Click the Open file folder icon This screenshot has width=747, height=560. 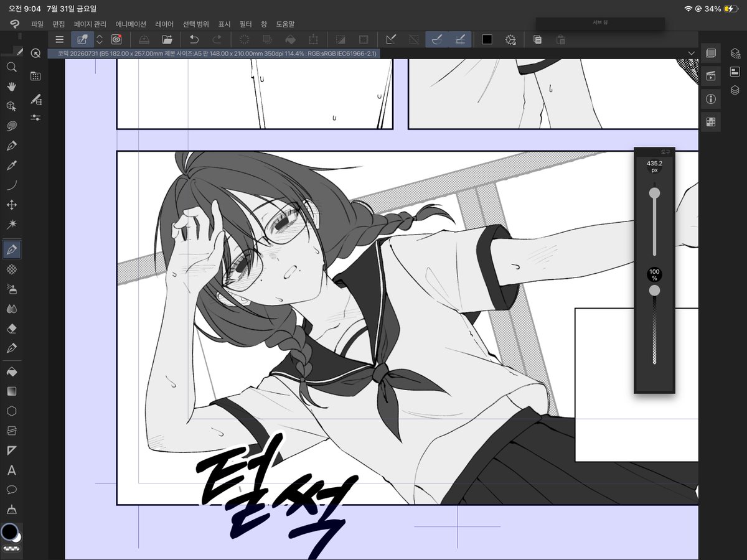pos(167,40)
